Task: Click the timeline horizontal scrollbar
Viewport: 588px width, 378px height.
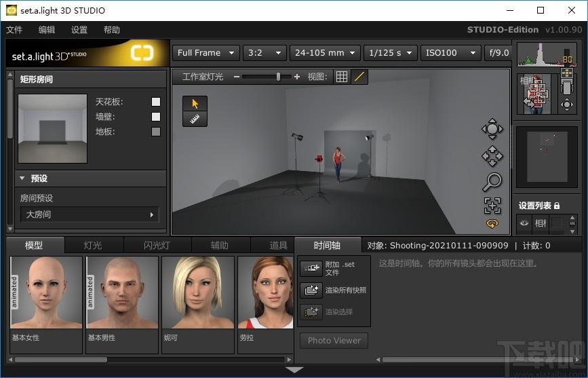Action: [479, 360]
